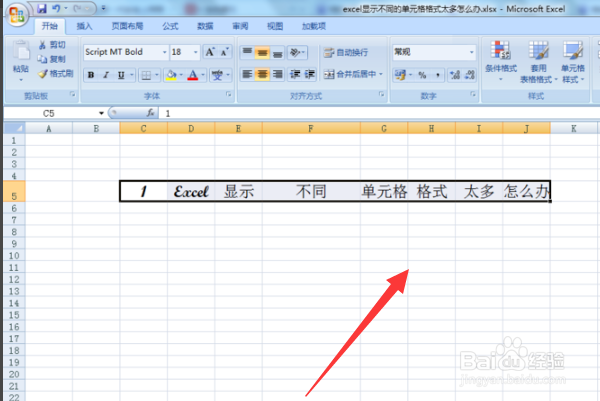The image size is (600, 401).
Task: Align text to bottom
Action: point(277,52)
